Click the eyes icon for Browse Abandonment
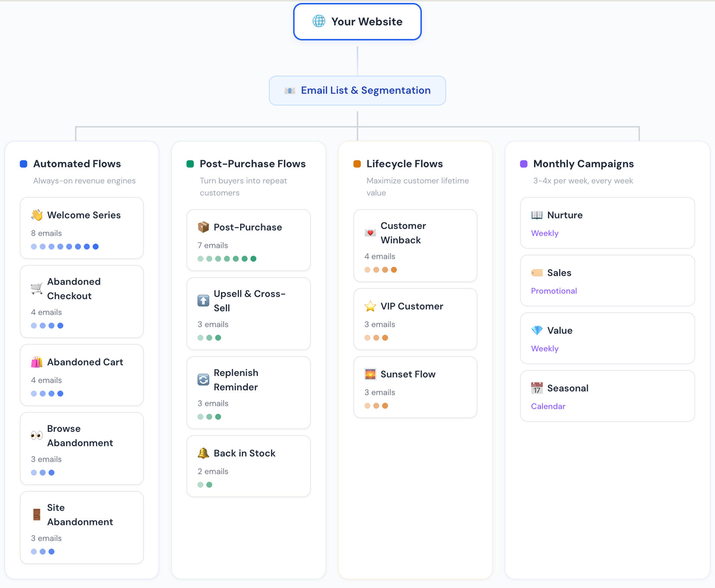The image size is (715, 588). click(x=36, y=435)
